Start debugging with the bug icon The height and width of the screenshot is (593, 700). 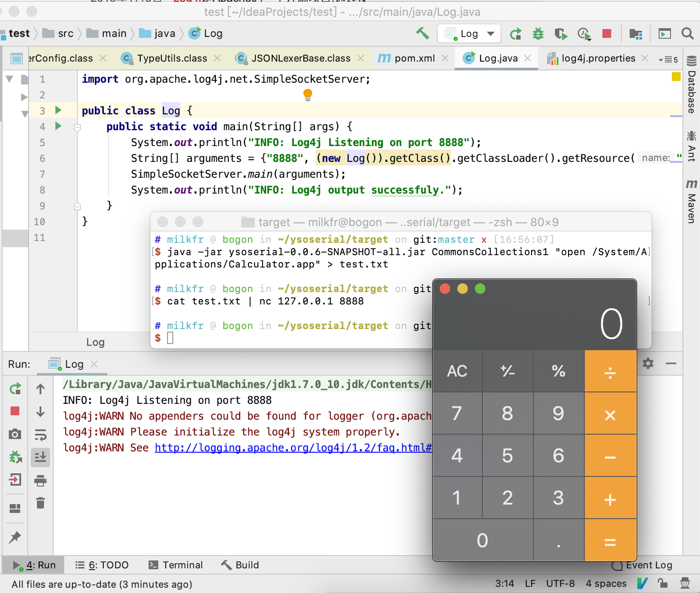[538, 34]
